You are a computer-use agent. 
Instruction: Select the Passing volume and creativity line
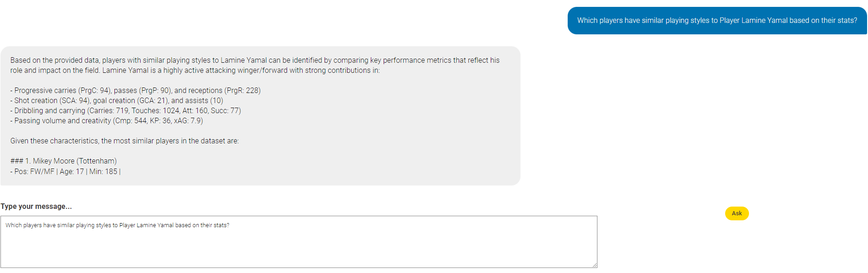pyautogui.click(x=107, y=121)
